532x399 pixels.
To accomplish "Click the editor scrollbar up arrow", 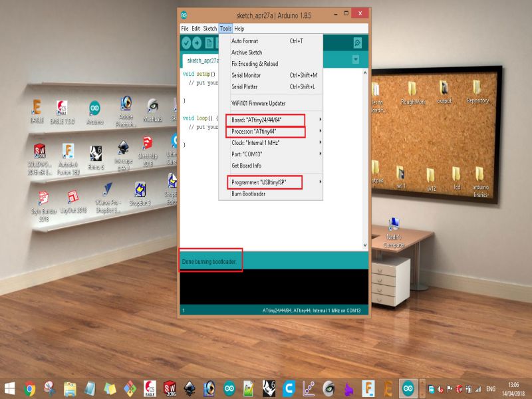I will pyautogui.click(x=365, y=72).
